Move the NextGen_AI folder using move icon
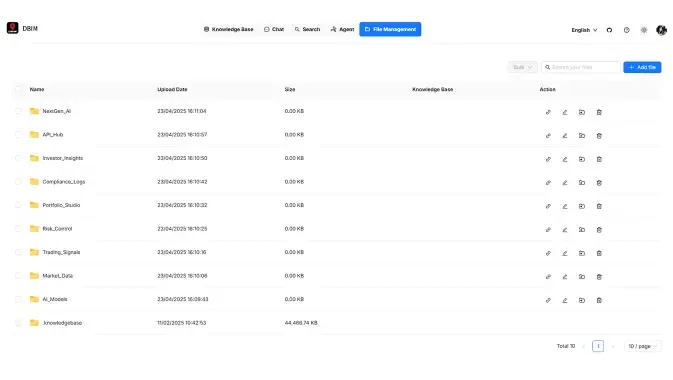 [582, 112]
